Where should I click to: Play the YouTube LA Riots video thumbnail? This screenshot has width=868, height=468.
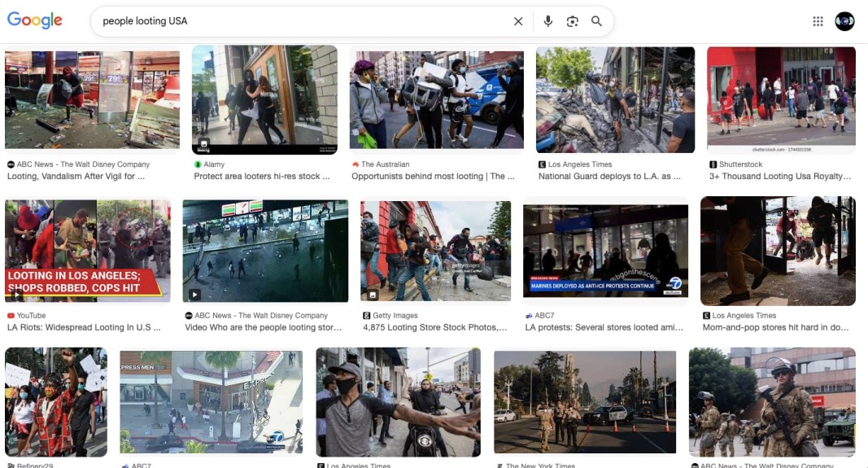(87, 251)
